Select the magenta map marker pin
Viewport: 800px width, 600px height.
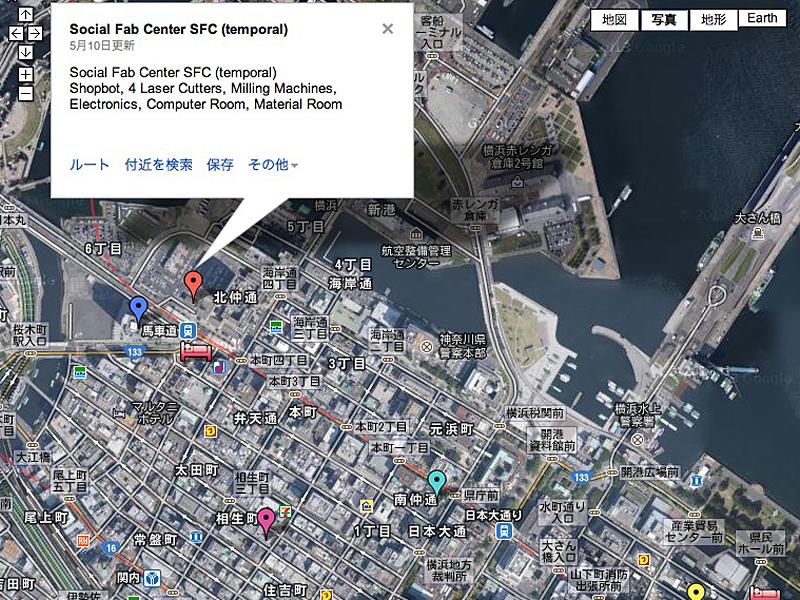(x=266, y=522)
